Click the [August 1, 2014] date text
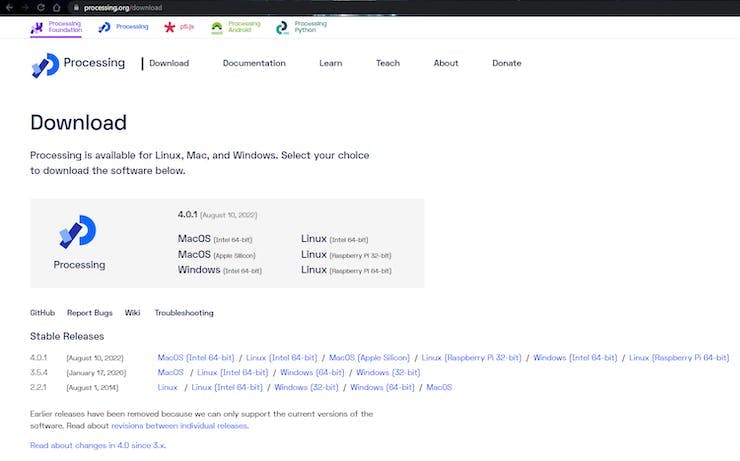 click(x=92, y=387)
